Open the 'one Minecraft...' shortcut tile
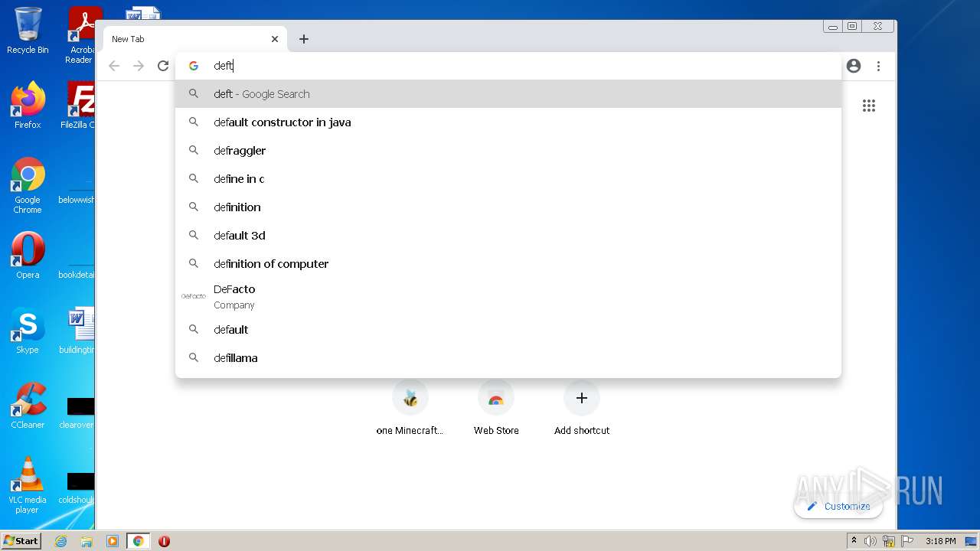 coord(410,409)
